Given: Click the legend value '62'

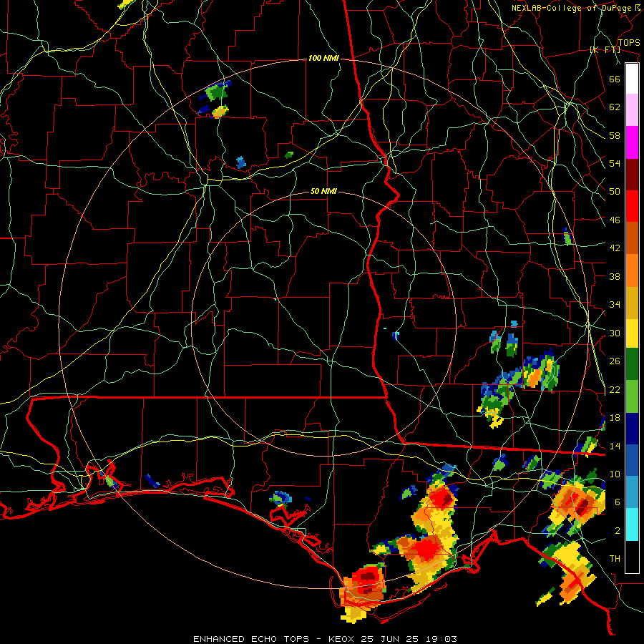Looking at the screenshot, I should pyautogui.click(x=615, y=107).
